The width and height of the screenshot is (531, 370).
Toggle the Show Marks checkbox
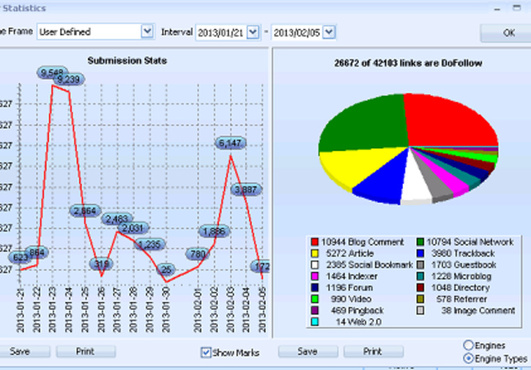tap(206, 352)
